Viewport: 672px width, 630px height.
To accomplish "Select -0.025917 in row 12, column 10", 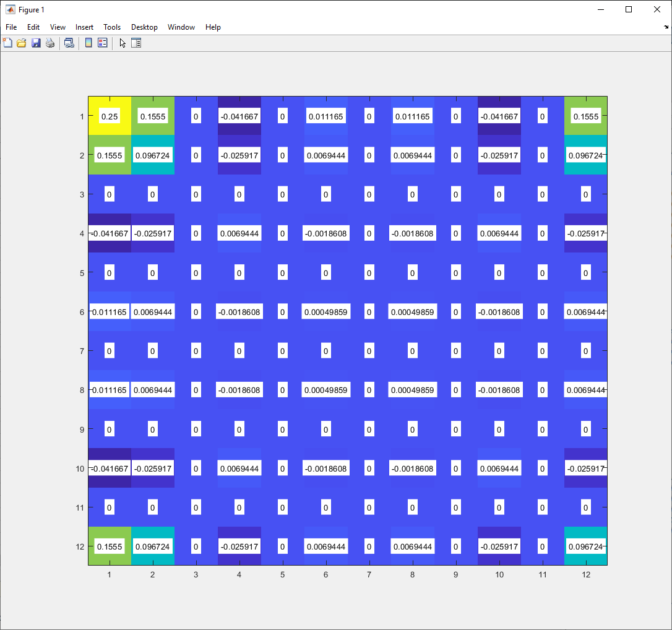I will point(499,546).
